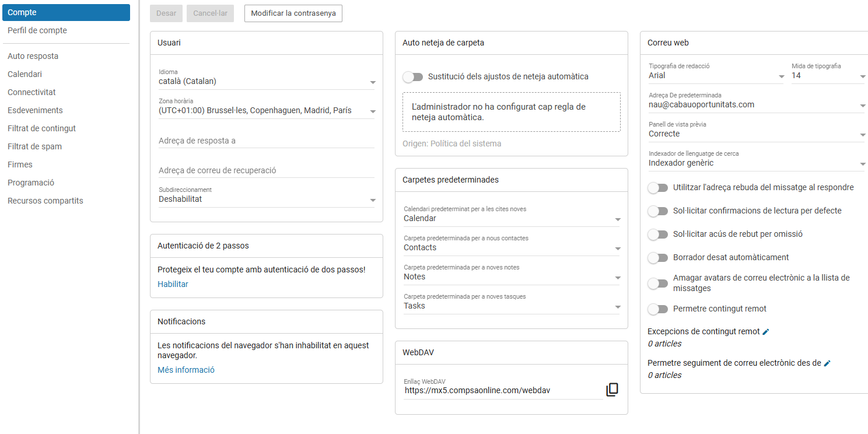This screenshot has width=868, height=434.
Task: Edit remote content exceptions pencil icon
Action: (766, 331)
